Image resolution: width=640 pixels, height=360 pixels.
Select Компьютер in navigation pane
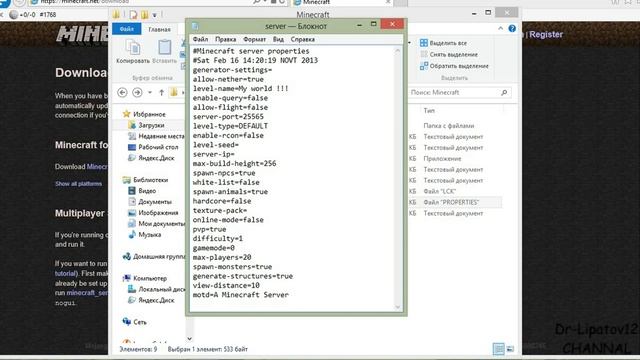145,278
